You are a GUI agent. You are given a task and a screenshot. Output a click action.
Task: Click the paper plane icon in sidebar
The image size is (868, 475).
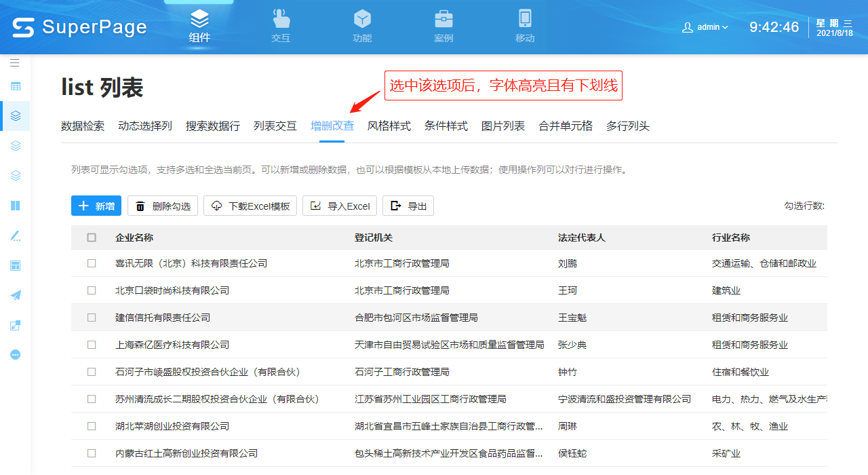tap(15, 295)
